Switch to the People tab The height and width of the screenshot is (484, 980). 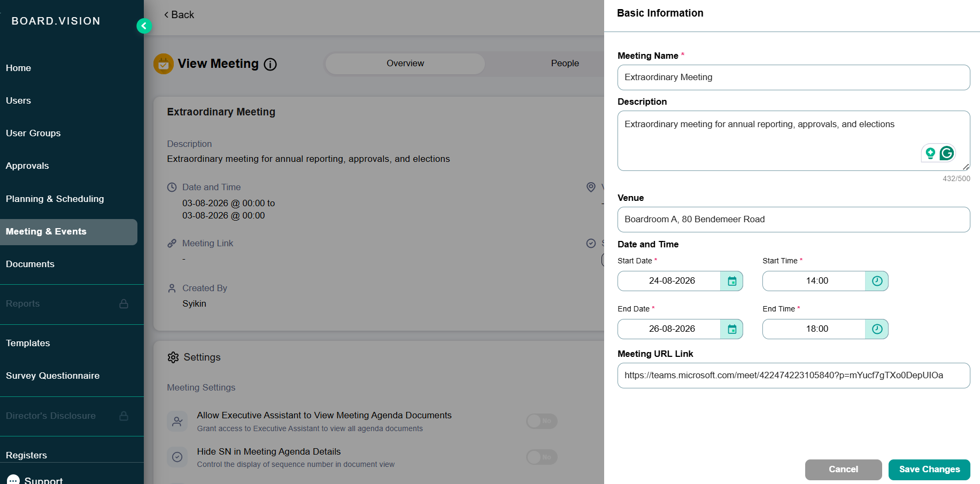tap(565, 64)
